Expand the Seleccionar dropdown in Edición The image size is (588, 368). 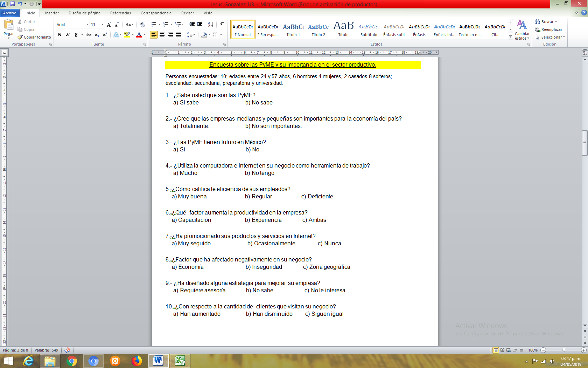pyautogui.click(x=550, y=37)
